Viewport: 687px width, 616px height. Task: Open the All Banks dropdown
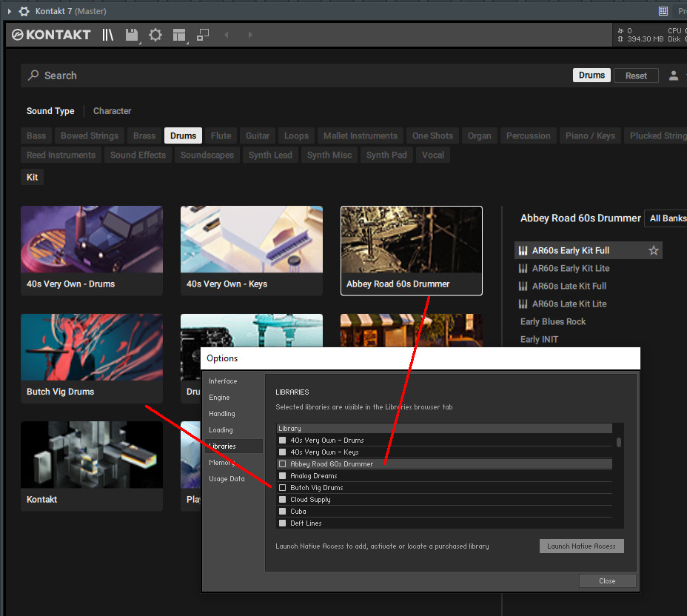[666, 218]
